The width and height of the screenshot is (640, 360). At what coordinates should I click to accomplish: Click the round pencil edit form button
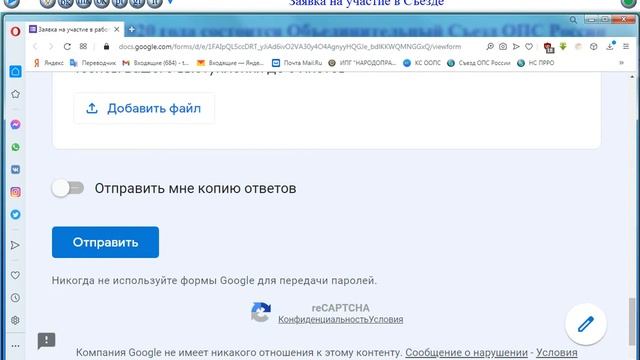coord(586,324)
